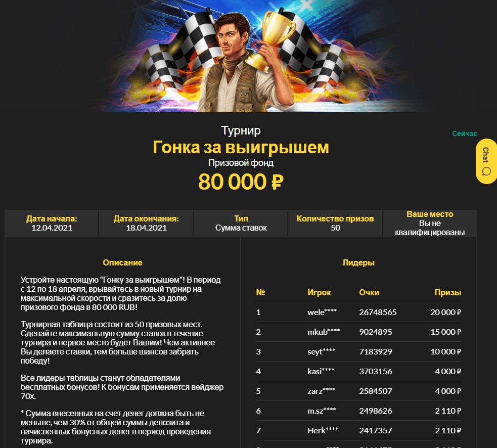Open the yellow Chat widget

486,161
